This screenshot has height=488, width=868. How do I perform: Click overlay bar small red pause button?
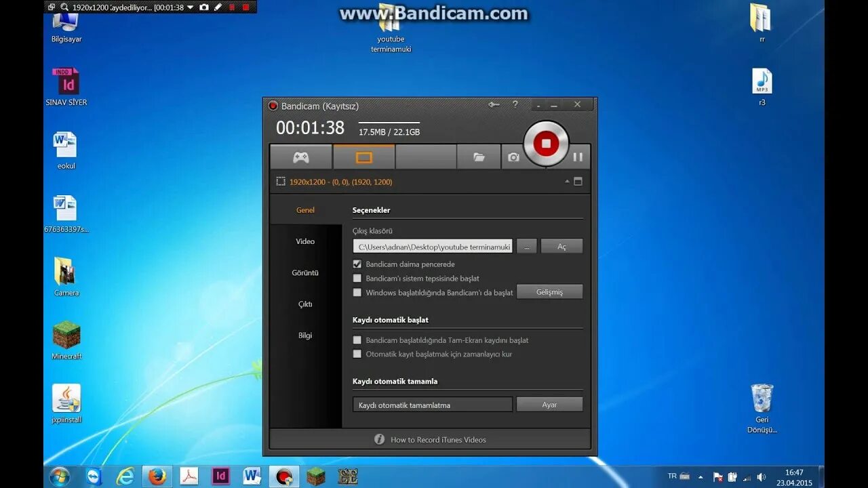(232, 7)
